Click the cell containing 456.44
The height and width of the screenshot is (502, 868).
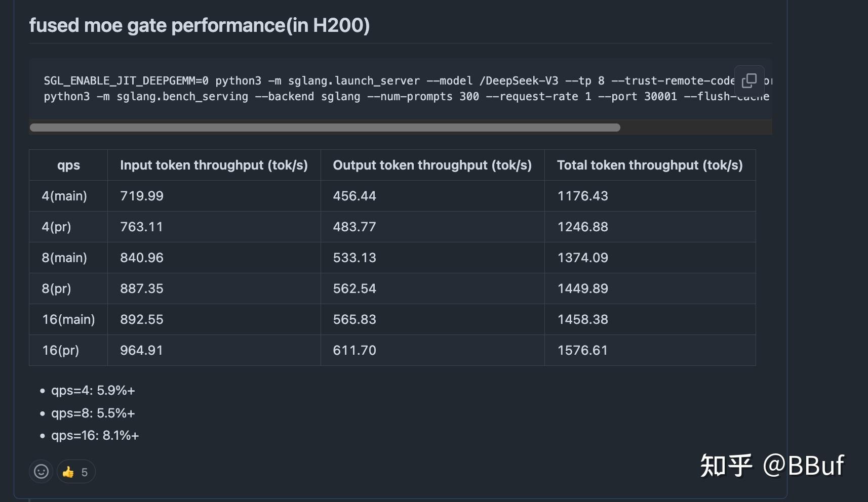[354, 196]
